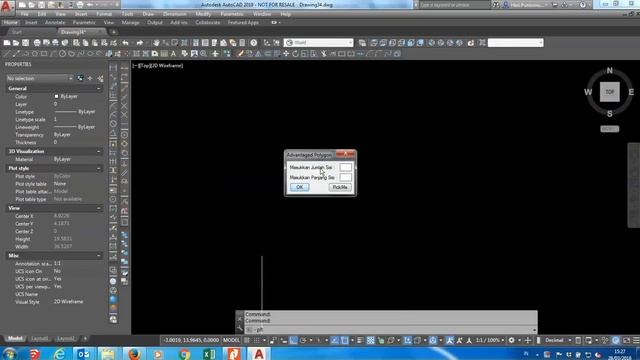Click the workspace switching gear icon in status bar
The width and height of the screenshot is (640, 360).
click(x=511, y=340)
